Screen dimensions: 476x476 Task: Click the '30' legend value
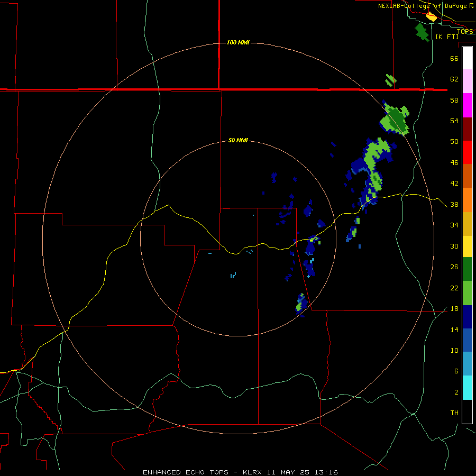(454, 246)
